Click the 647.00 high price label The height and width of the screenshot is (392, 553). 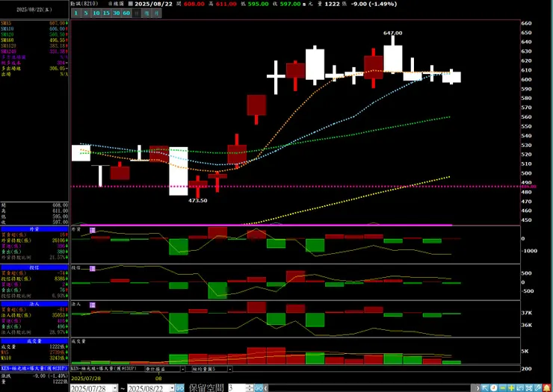pos(392,33)
